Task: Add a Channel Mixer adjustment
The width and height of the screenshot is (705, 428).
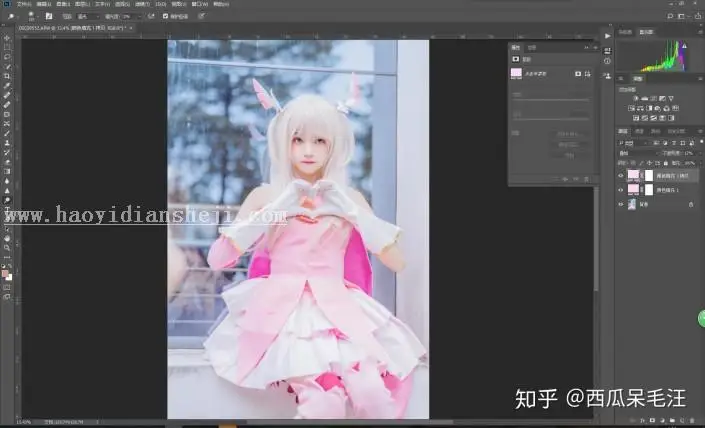Action: click(666, 108)
